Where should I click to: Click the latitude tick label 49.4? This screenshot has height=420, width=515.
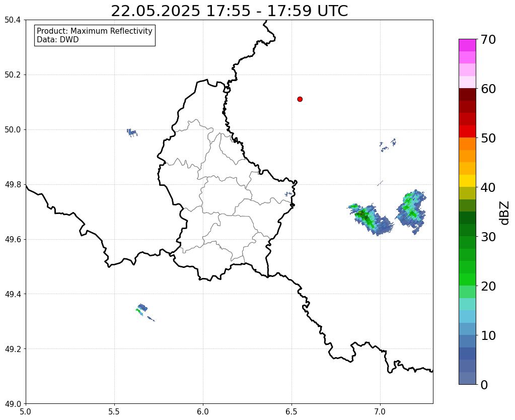click(13, 294)
